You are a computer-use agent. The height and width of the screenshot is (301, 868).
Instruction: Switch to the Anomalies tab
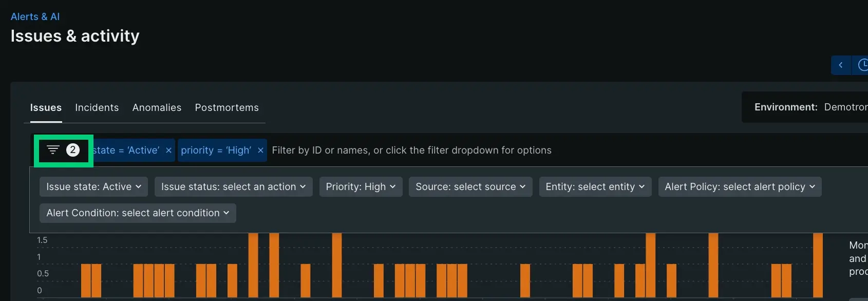[x=157, y=108]
